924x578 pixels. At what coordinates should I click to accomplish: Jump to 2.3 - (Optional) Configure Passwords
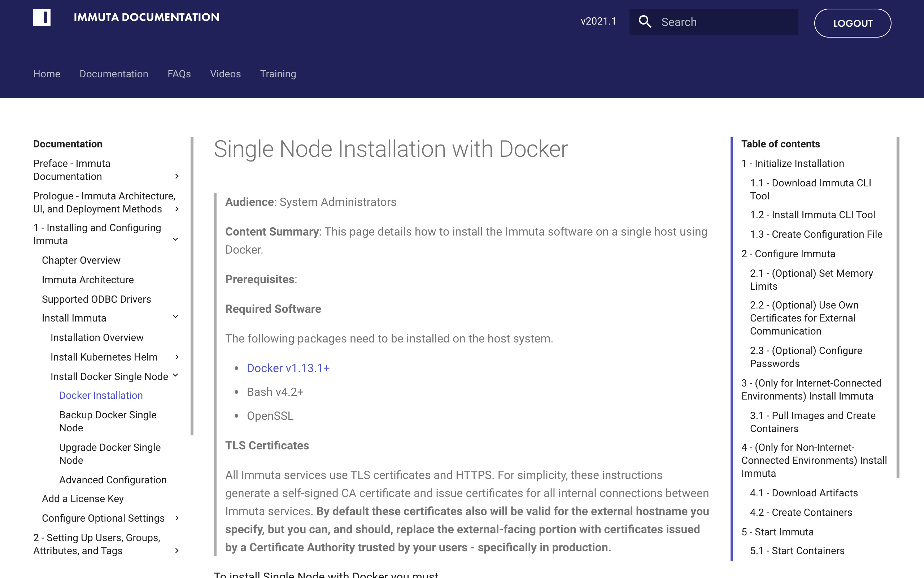806,357
